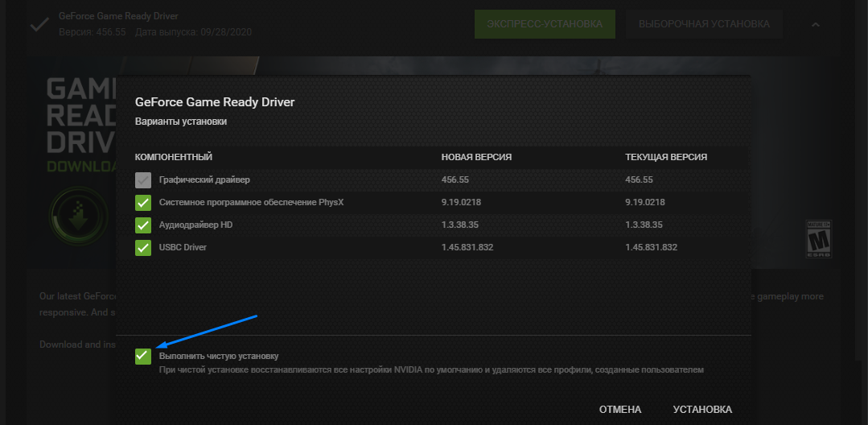Disable the Аудиодрайвер HD checkbox
The image size is (868, 425).
[x=143, y=225]
